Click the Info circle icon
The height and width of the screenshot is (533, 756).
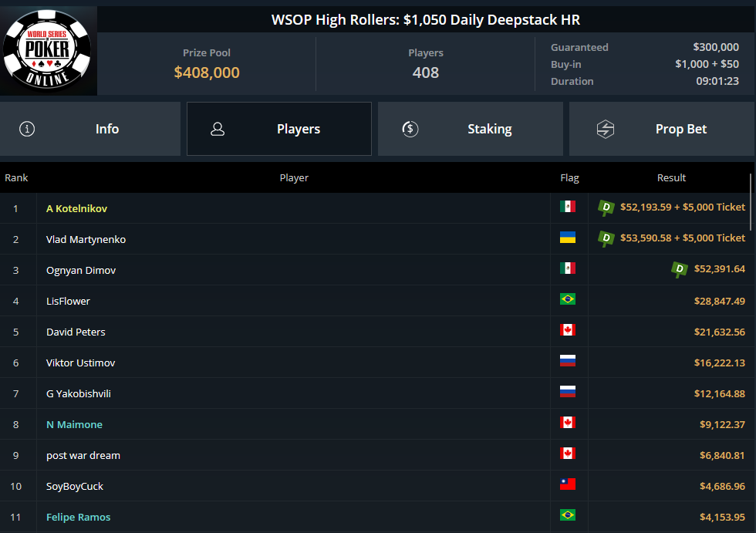click(27, 129)
